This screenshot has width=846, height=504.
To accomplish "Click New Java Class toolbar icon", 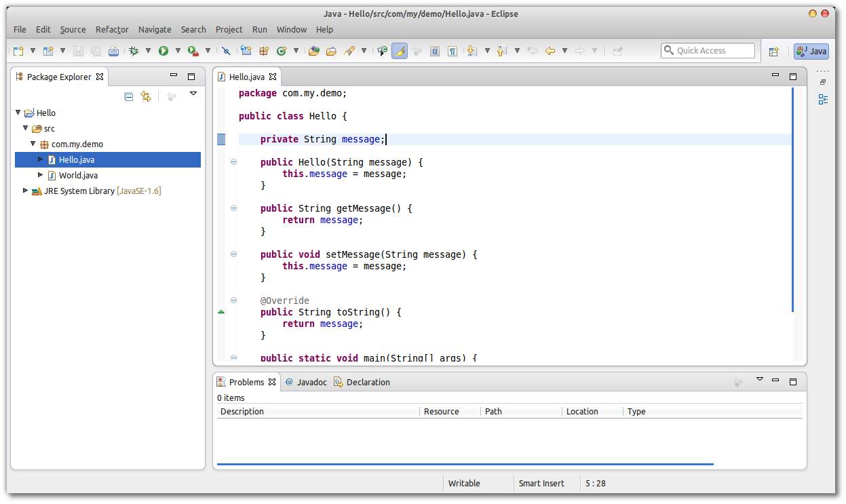I will pyautogui.click(x=281, y=51).
